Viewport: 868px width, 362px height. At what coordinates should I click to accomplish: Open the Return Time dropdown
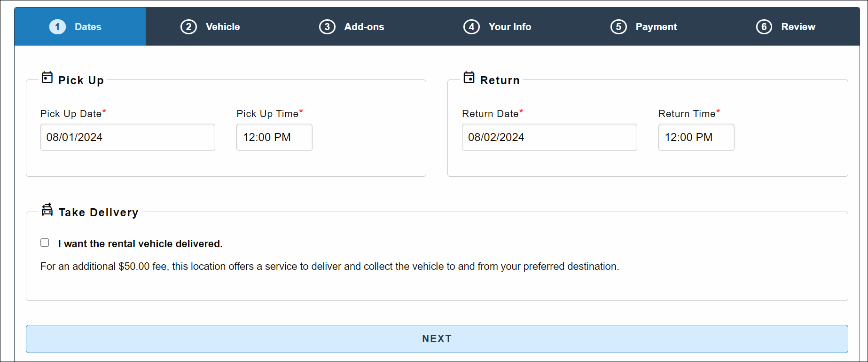tap(696, 137)
